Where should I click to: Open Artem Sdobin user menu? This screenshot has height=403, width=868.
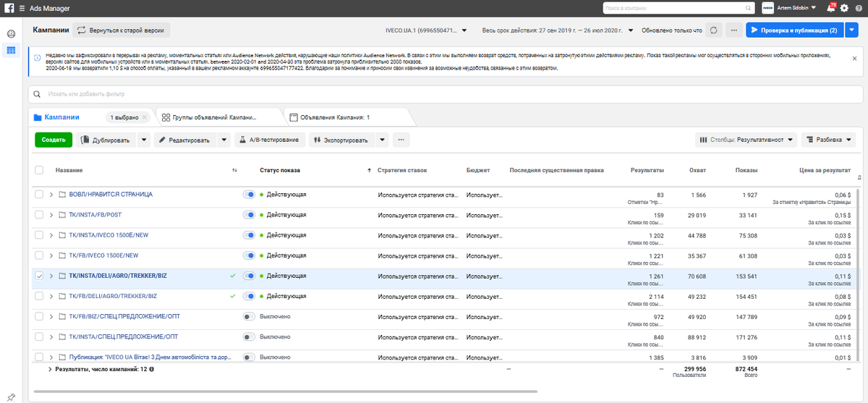click(x=798, y=8)
